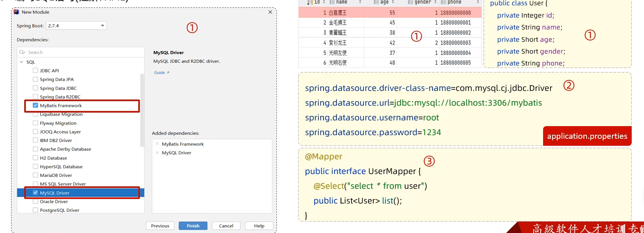Check JOOQ Access Layer dependency
Screen dimensions: 644x233
click(x=35, y=131)
